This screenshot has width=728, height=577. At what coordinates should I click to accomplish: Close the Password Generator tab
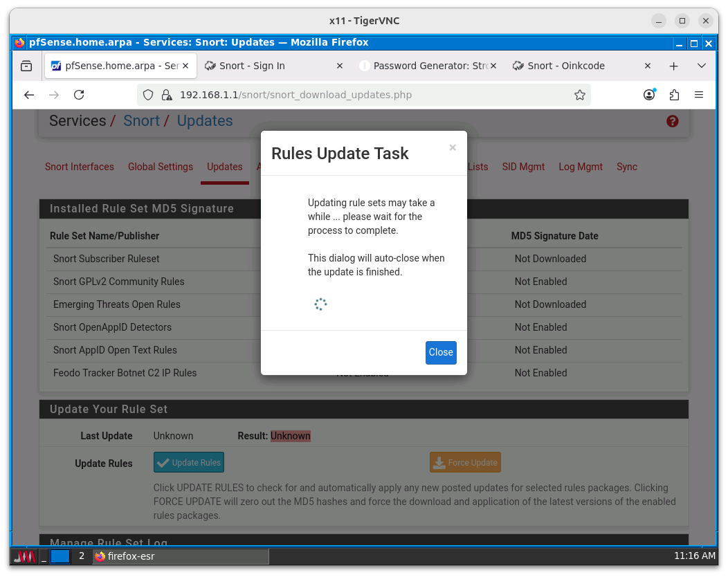(x=493, y=66)
